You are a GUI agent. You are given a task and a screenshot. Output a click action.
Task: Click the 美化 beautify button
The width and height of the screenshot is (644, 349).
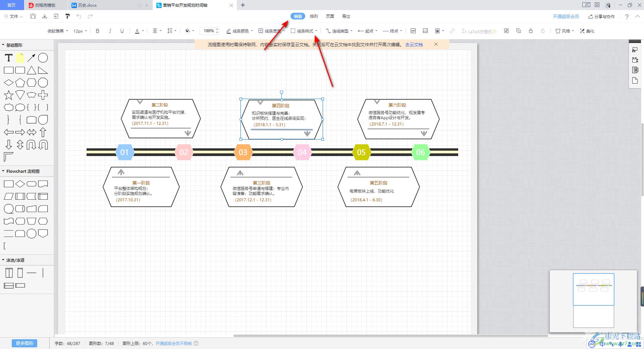(x=587, y=31)
